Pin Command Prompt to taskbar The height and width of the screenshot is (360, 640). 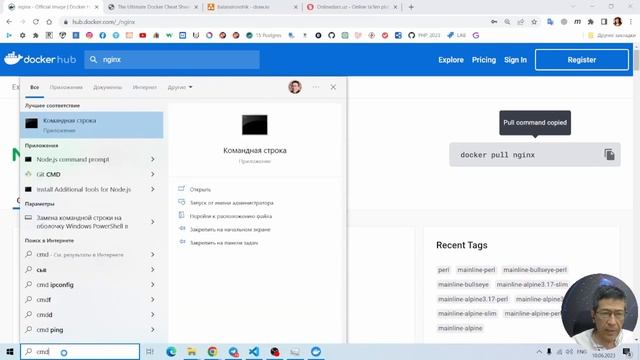tap(224, 242)
